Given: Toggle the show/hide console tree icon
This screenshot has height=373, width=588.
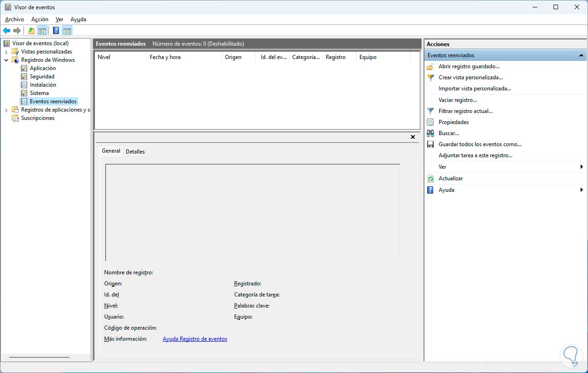Looking at the screenshot, I should [42, 31].
